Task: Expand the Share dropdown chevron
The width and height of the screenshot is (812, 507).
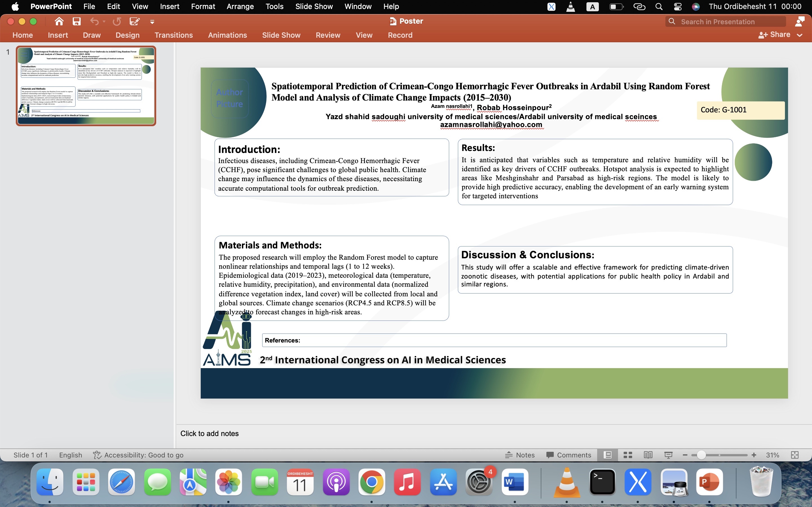Action: coord(800,35)
